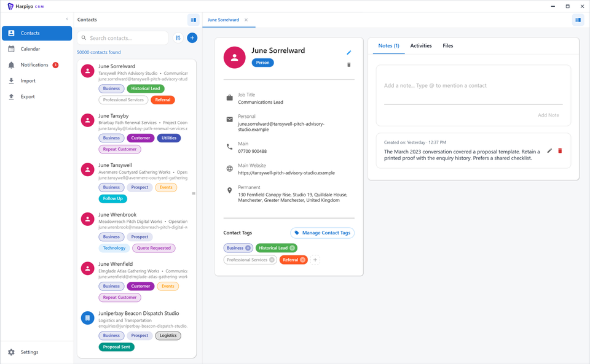Go to the Import page
Viewport: 590px width, 364px height.
point(37,81)
